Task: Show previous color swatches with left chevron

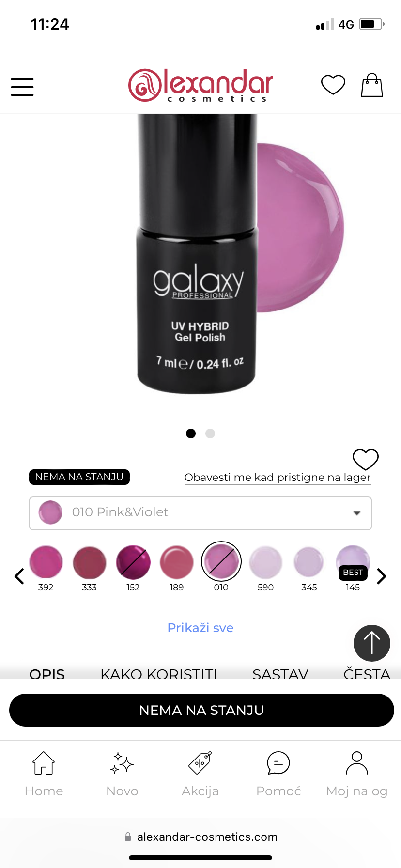Action: [x=19, y=576]
